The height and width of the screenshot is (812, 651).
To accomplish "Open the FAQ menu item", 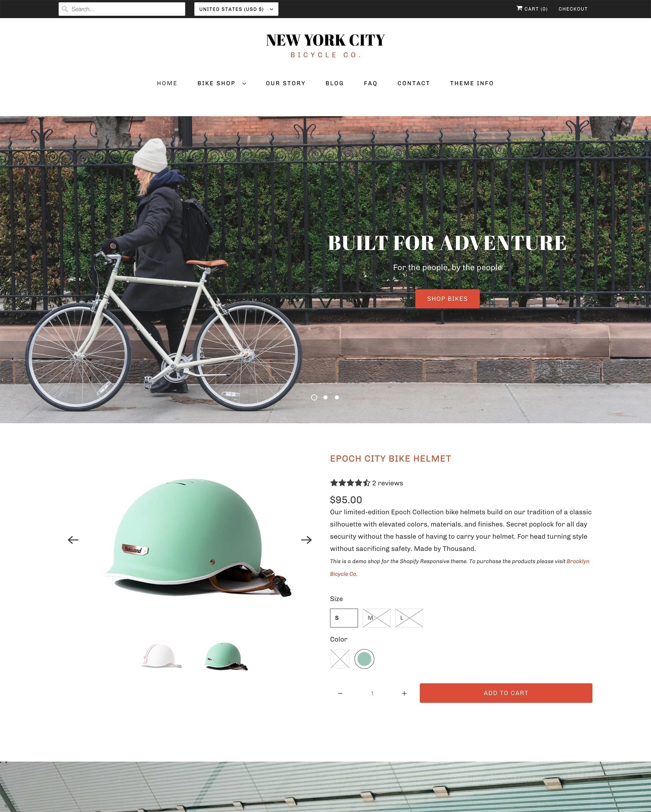I will click(370, 82).
